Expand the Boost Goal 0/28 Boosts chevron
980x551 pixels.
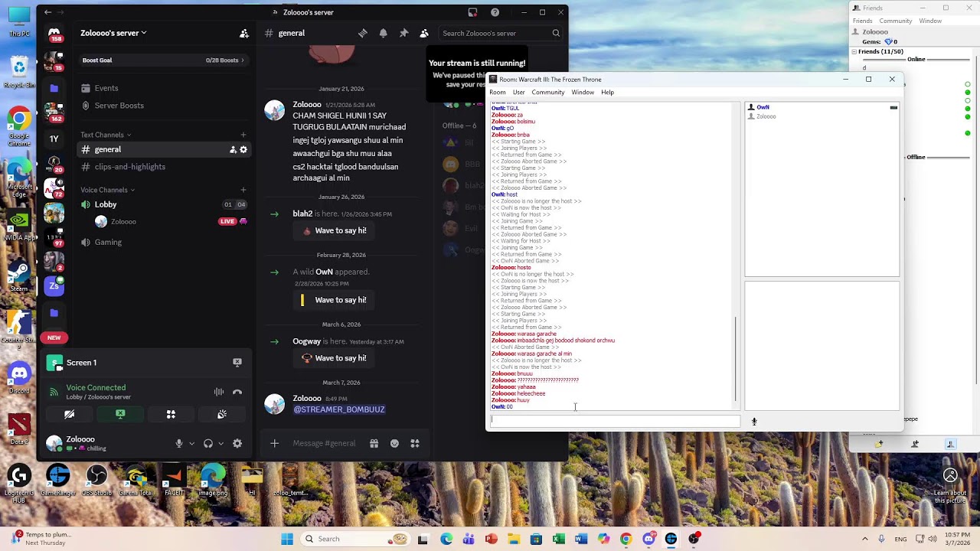tap(243, 60)
